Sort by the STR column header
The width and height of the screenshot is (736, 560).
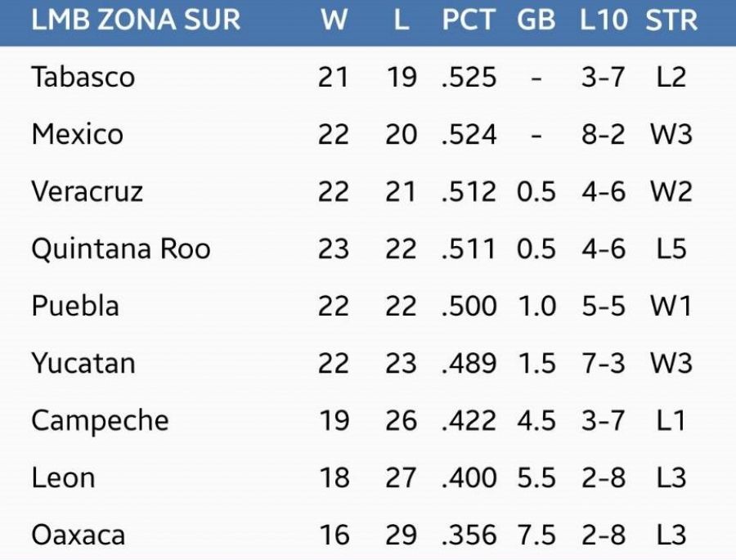(x=671, y=20)
